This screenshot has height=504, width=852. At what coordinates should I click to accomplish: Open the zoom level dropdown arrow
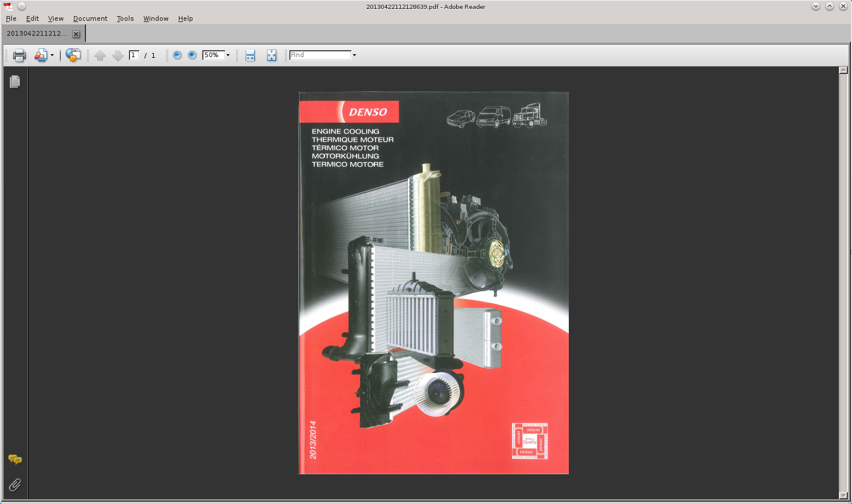[228, 55]
